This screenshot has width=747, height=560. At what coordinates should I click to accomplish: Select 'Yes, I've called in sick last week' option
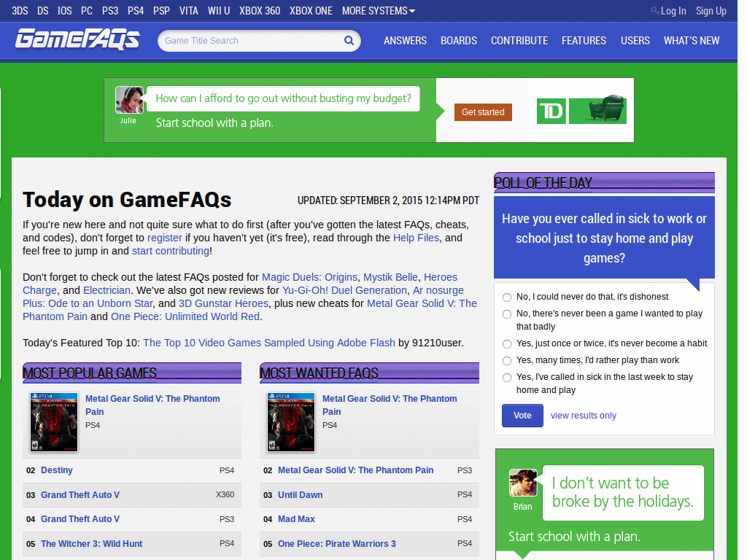(x=507, y=377)
